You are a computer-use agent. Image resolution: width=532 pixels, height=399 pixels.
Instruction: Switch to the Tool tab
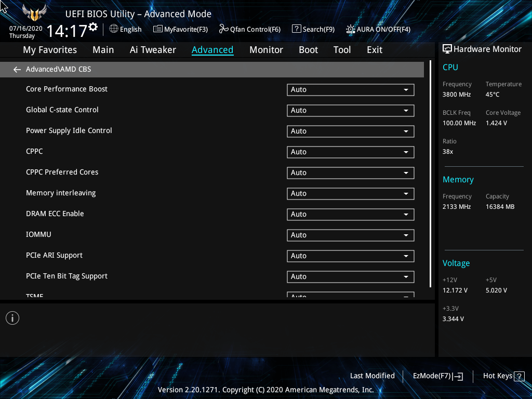point(342,50)
